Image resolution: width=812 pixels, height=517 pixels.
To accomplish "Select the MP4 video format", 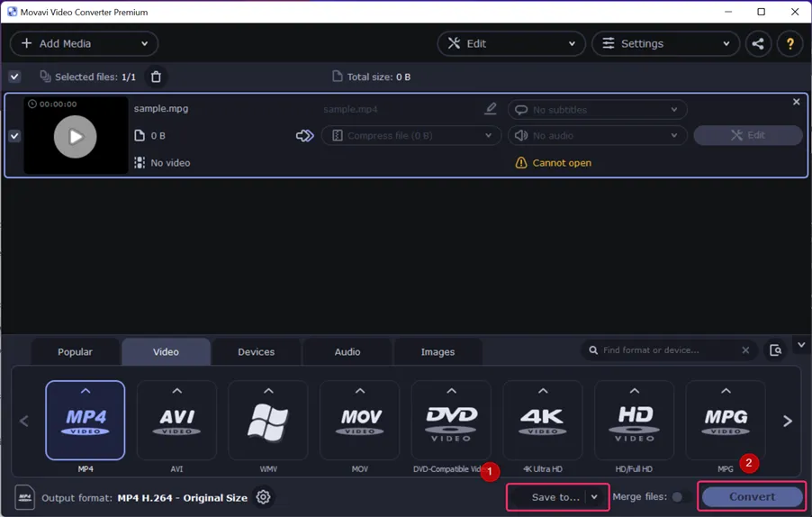I will [86, 420].
